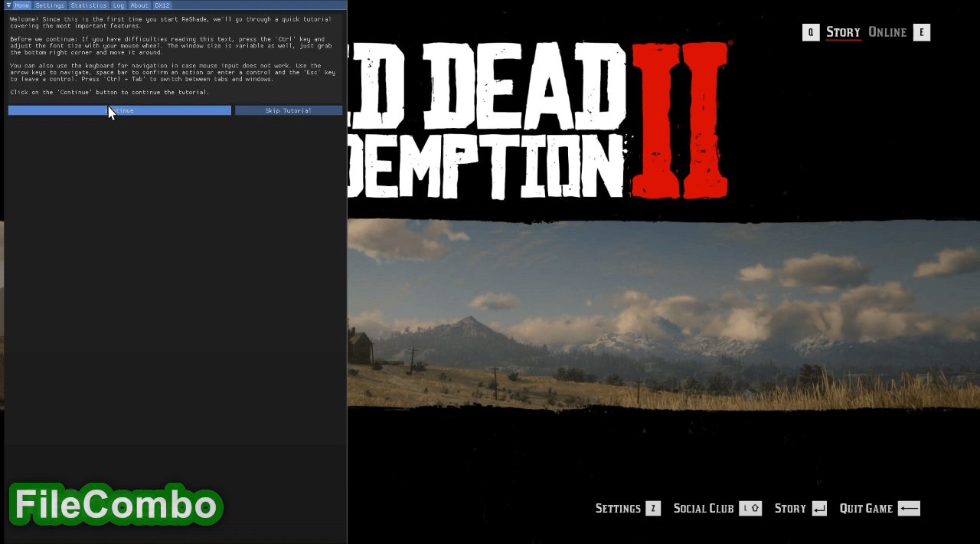This screenshot has height=544, width=980.
Task: Click the Q key prompt icon
Action: click(811, 32)
